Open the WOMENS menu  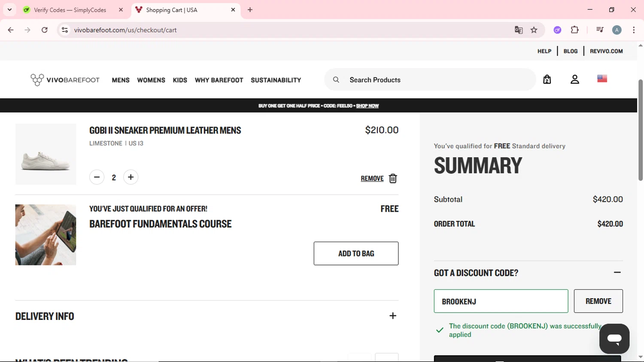(151, 80)
